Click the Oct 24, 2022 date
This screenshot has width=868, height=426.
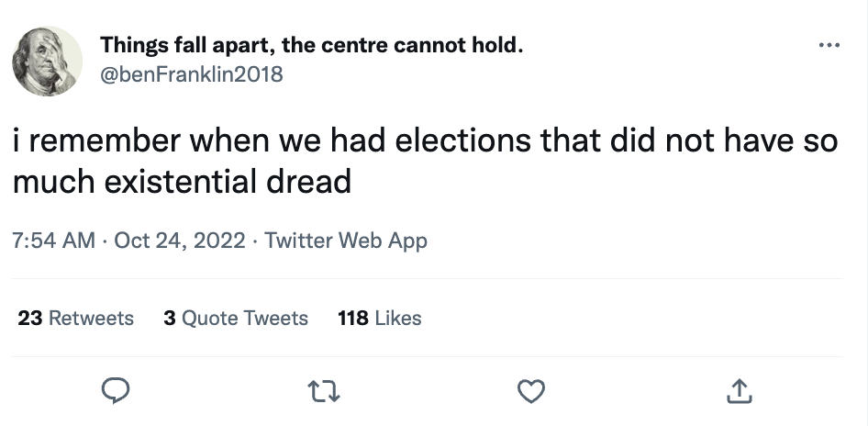(x=180, y=241)
